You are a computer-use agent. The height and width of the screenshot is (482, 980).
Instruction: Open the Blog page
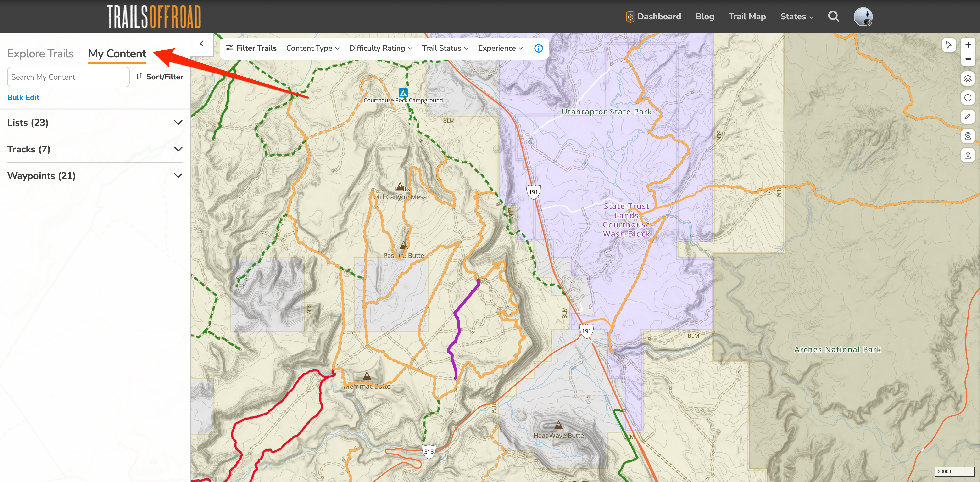click(705, 17)
